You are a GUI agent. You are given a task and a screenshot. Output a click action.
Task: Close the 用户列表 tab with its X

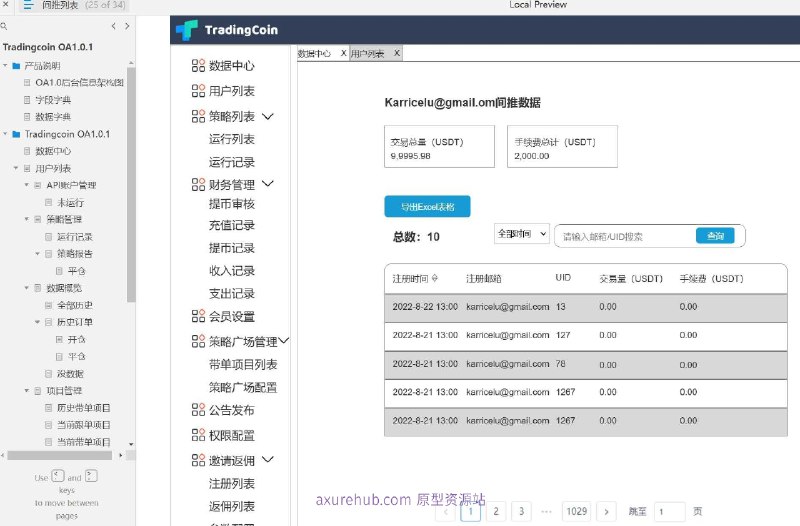point(396,53)
